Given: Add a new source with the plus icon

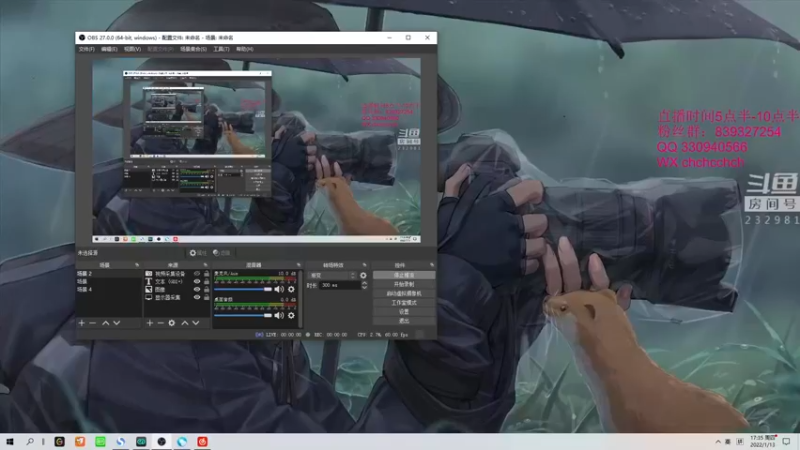Looking at the screenshot, I should 149,323.
